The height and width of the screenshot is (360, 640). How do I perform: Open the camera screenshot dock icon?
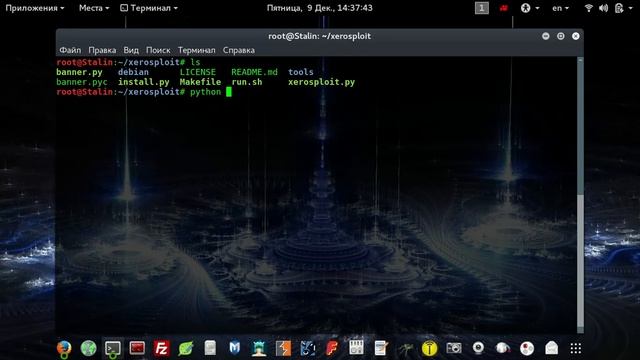pyautogui.click(x=453, y=348)
